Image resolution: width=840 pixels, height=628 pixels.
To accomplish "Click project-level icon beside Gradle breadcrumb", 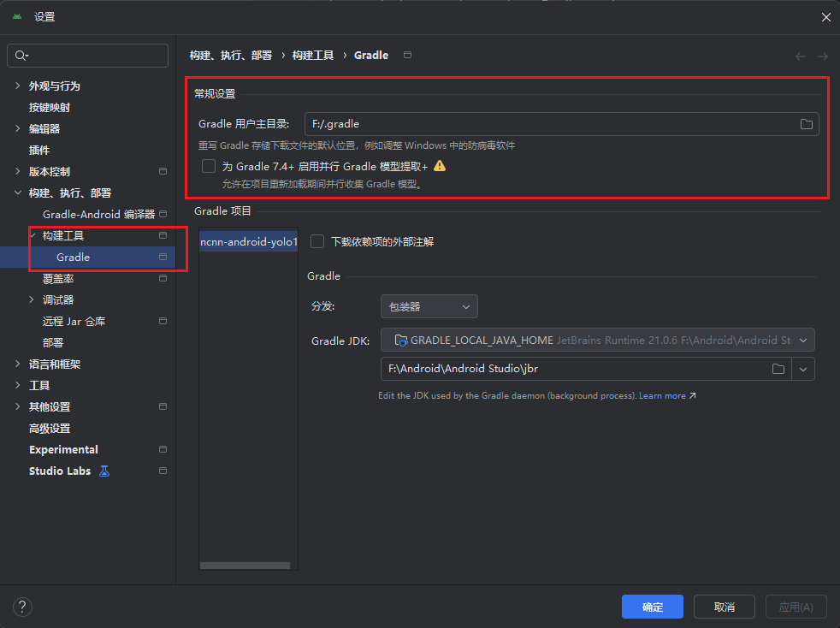I will pos(408,56).
